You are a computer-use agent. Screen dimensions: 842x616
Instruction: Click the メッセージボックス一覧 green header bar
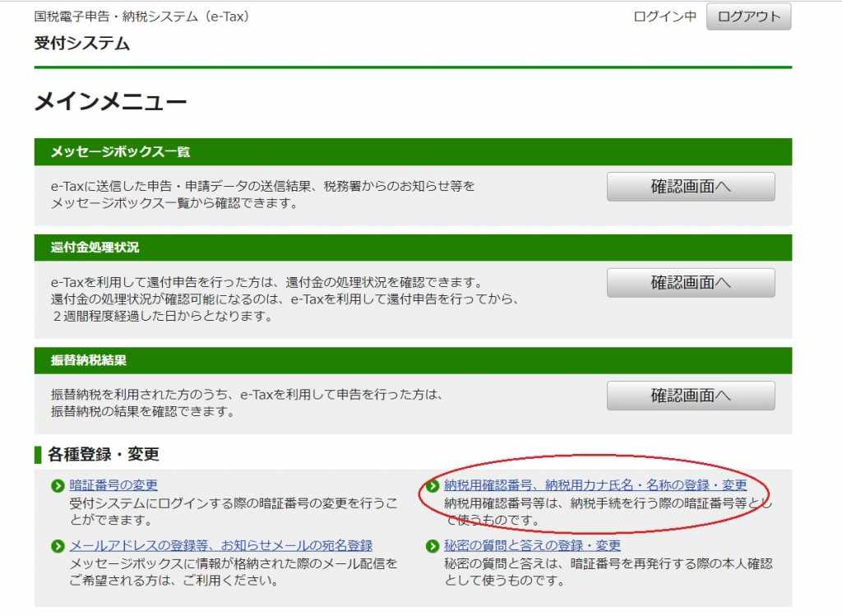[x=413, y=151]
